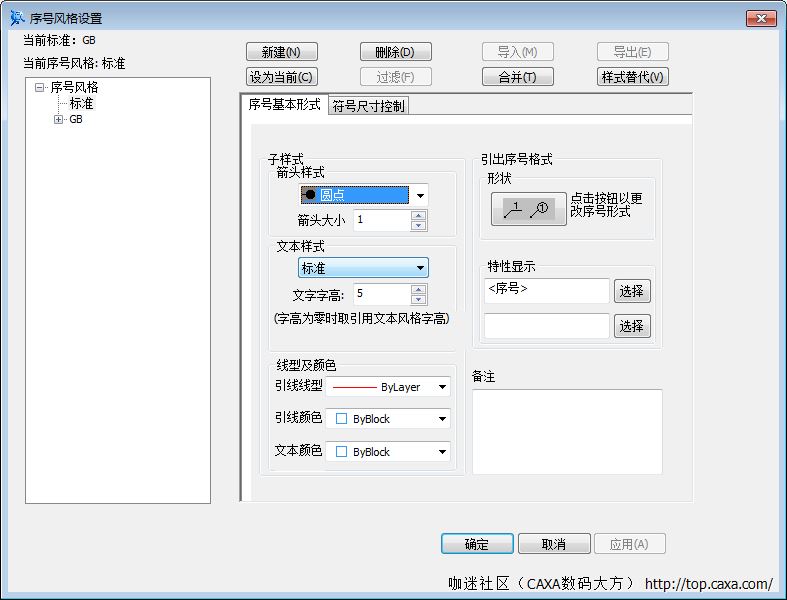The width and height of the screenshot is (787, 600).
Task: Click 选择 button beside <序号> field
Action: [631, 291]
